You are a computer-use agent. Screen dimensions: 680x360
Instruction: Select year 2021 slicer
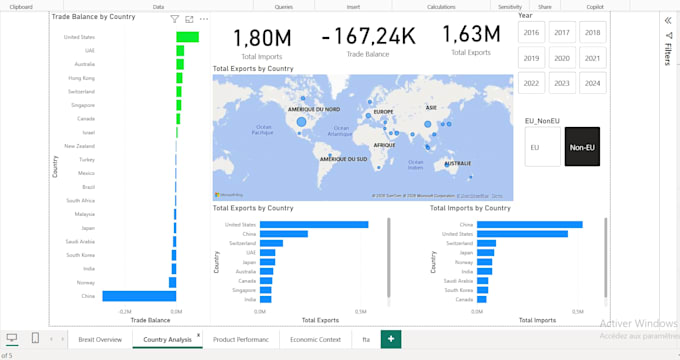592,58
